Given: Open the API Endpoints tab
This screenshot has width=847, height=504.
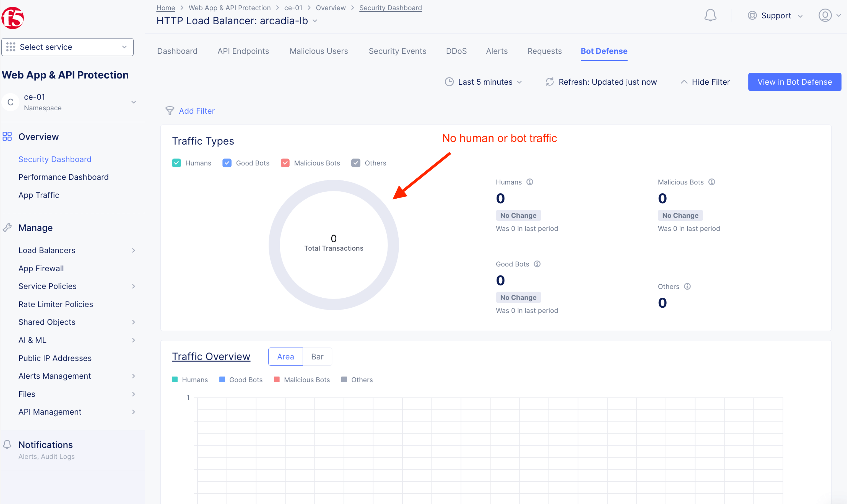Looking at the screenshot, I should pyautogui.click(x=243, y=51).
